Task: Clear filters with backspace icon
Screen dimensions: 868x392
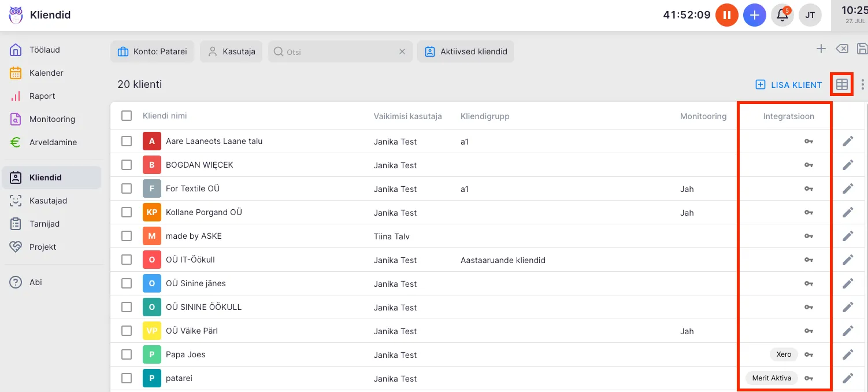Action: (x=842, y=49)
